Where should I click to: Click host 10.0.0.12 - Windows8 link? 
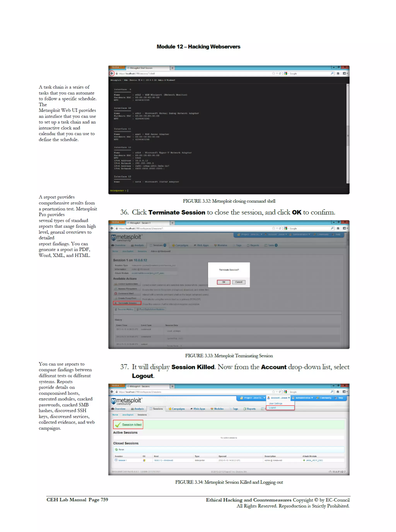tap(163, 460)
